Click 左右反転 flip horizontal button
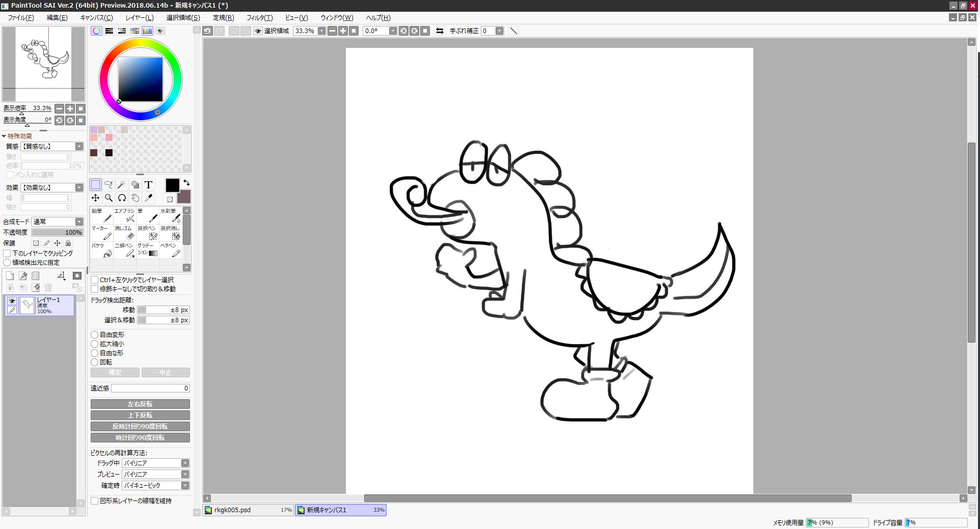This screenshot has height=529, width=980. point(140,404)
